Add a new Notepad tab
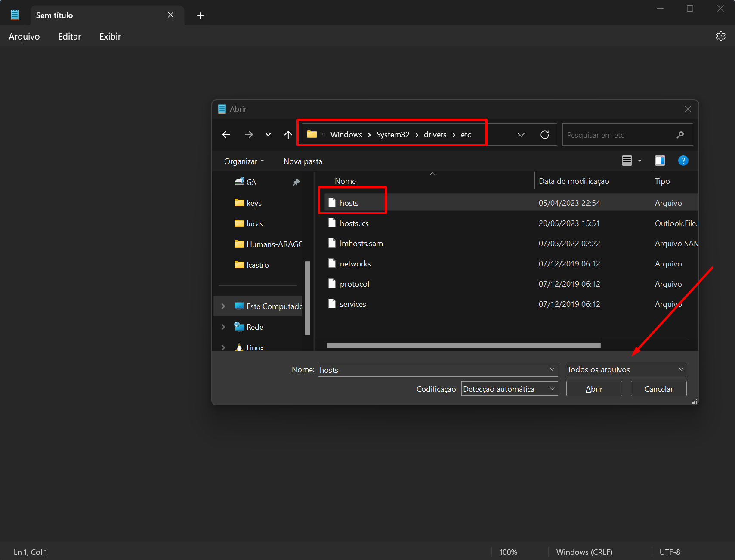The height and width of the screenshot is (560, 735). pos(200,15)
